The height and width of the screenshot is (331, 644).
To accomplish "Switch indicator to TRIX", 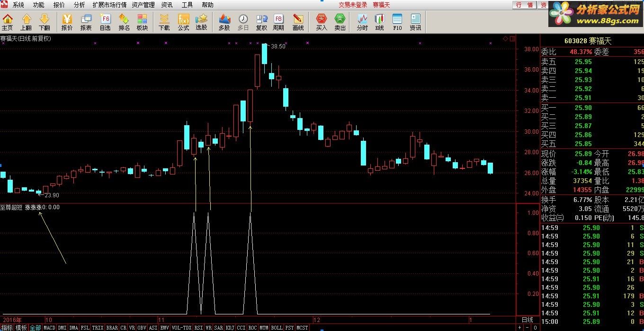I will click(98, 328).
